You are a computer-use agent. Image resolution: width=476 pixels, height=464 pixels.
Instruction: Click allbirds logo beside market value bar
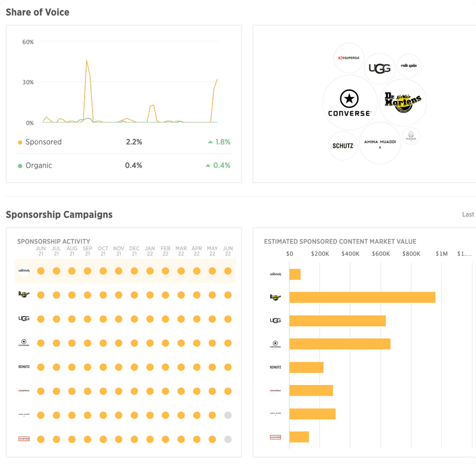[x=275, y=274]
